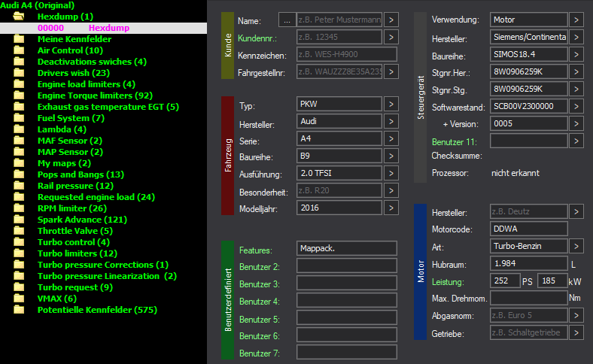593x364 pixels.
Task: Click folder icon beside Engine load limiters (4)
Action: [19, 84]
